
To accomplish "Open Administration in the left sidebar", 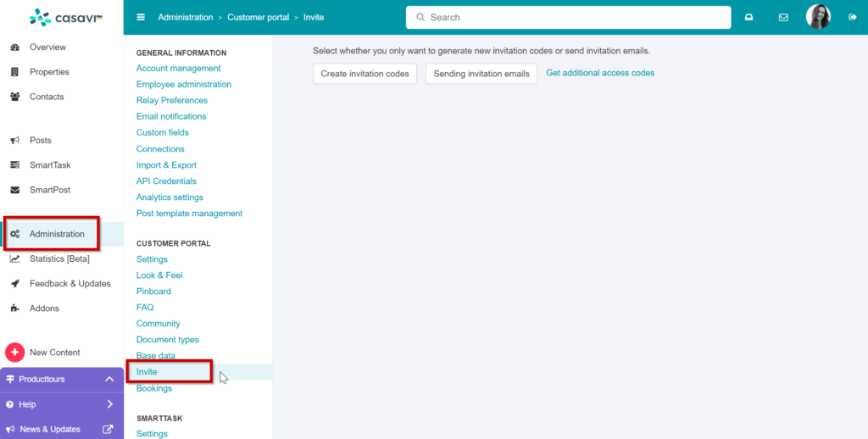I will pyautogui.click(x=57, y=234).
